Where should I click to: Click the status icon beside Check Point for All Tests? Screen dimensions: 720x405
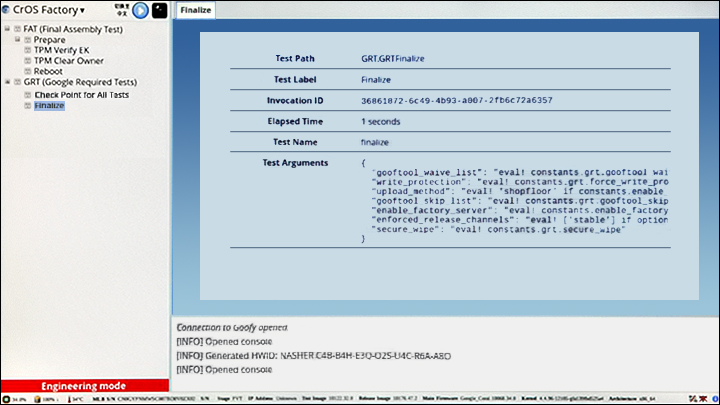[x=28, y=95]
